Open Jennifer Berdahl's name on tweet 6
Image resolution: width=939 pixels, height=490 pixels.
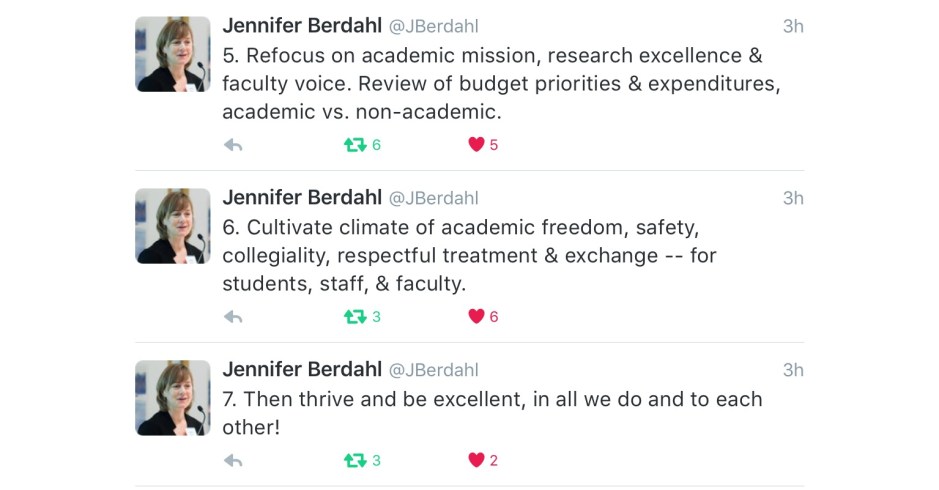tap(301, 198)
